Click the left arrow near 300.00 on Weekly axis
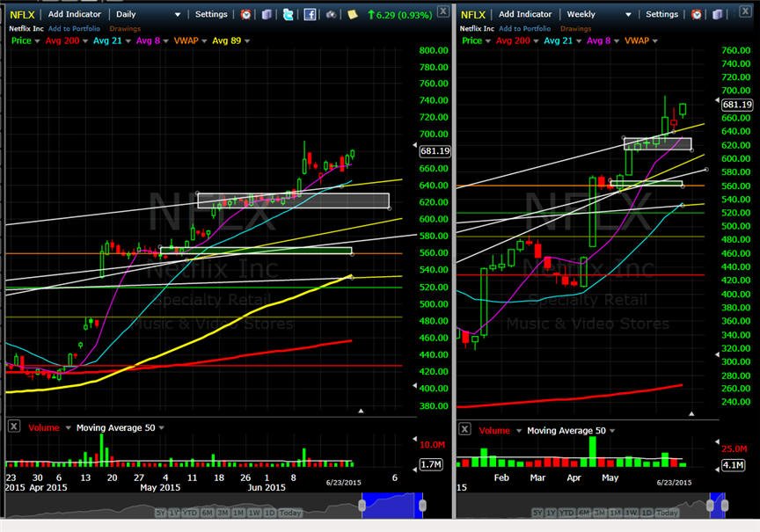Image resolution: width=760 pixels, height=532 pixels. coord(718,354)
